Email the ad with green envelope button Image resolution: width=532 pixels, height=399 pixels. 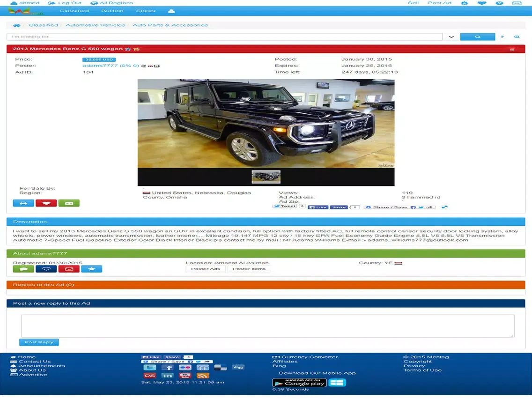[69, 203]
